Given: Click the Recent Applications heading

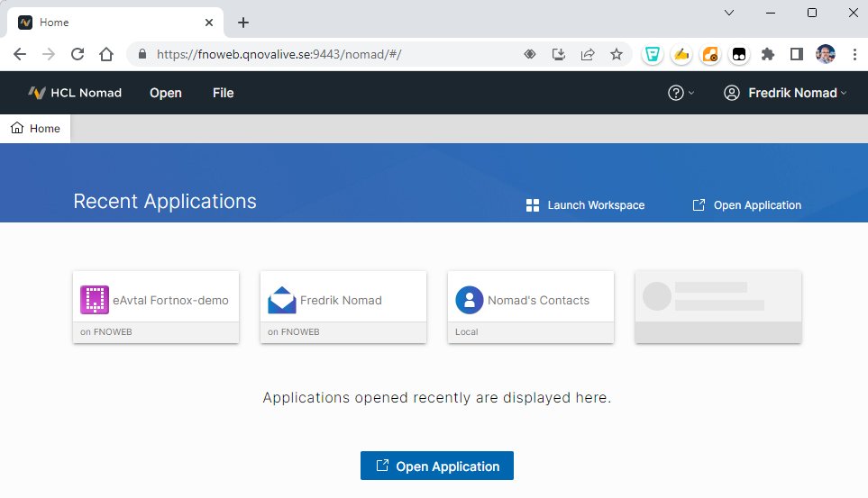Looking at the screenshot, I should (165, 202).
